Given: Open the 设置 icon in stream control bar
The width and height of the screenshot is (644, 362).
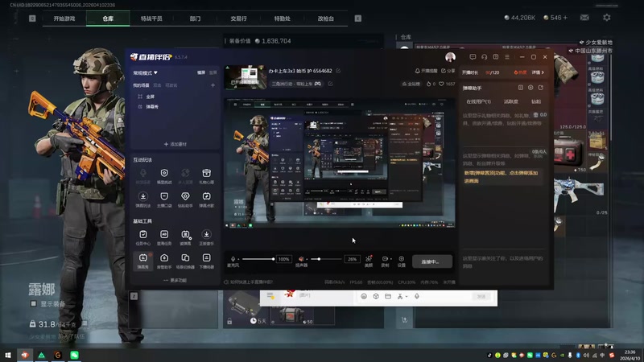Looking at the screenshot, I should pyautogui.click(x=401, y=258).
